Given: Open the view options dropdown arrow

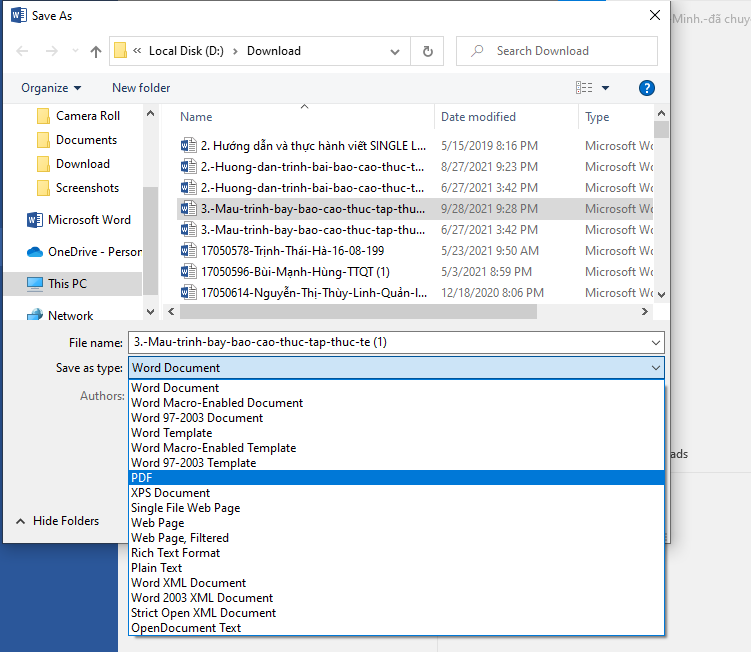Looking at the screenshot, I should click(605, 88).
